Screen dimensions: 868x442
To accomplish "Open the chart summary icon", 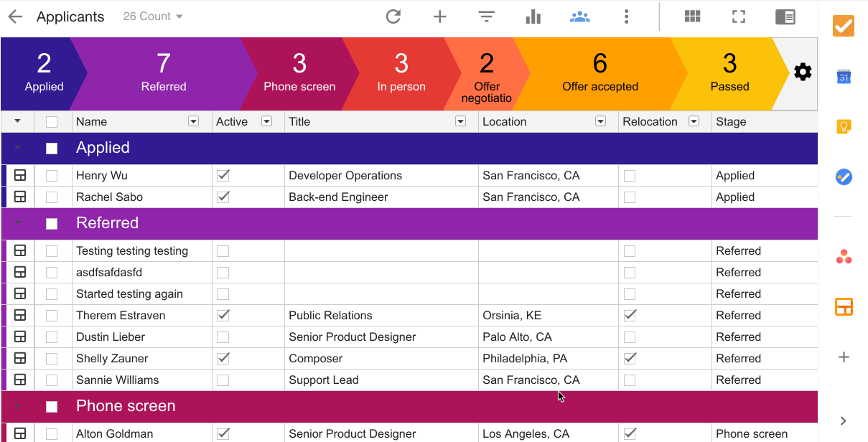I will tap(533, 16).
